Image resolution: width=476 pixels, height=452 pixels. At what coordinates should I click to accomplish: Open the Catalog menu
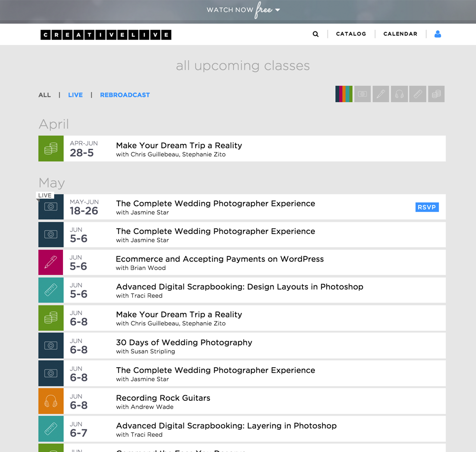point(351,34)
